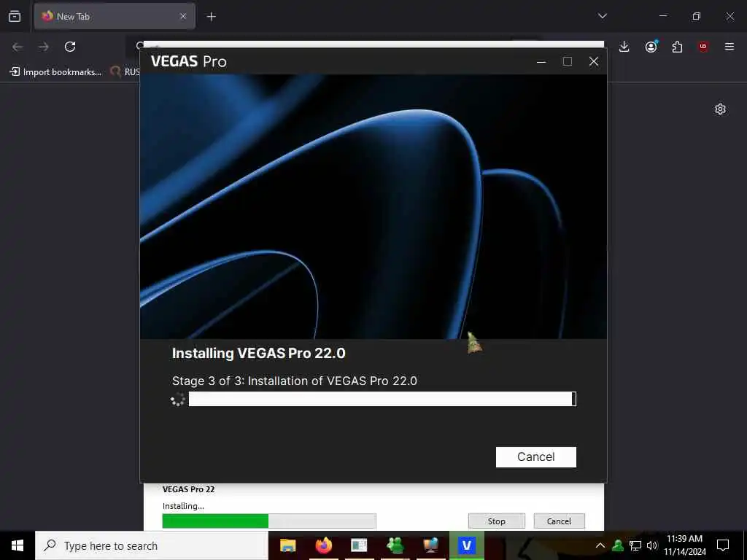Go back in Firefox
The width and height of the screenshot is (747, 560).
click(18, 47)
